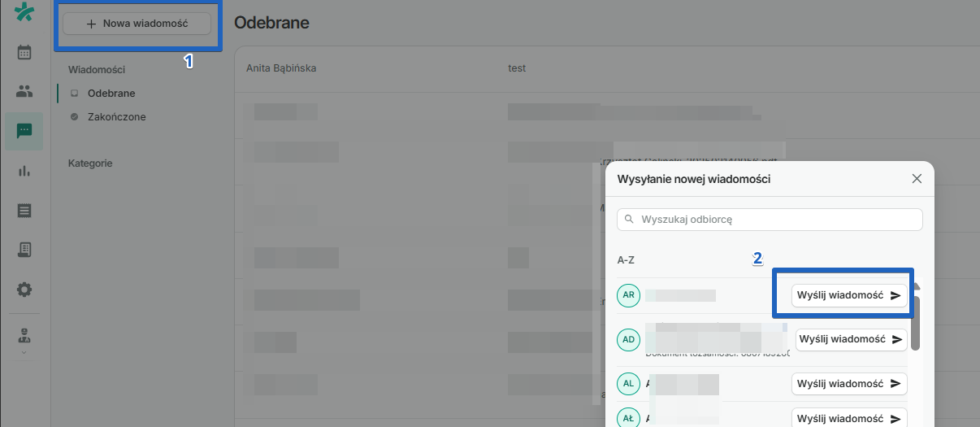Image resolution: width=980 pixels, height=427 pixels.
Task: Click the recipient list scrollbar
Action: 916,322
